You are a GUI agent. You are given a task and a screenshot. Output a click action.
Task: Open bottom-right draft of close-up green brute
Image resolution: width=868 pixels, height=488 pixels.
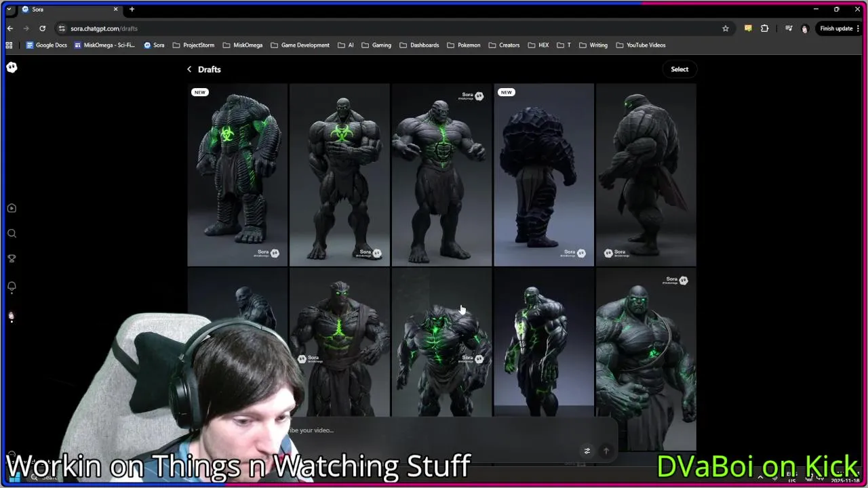click(x=646, y=359)
